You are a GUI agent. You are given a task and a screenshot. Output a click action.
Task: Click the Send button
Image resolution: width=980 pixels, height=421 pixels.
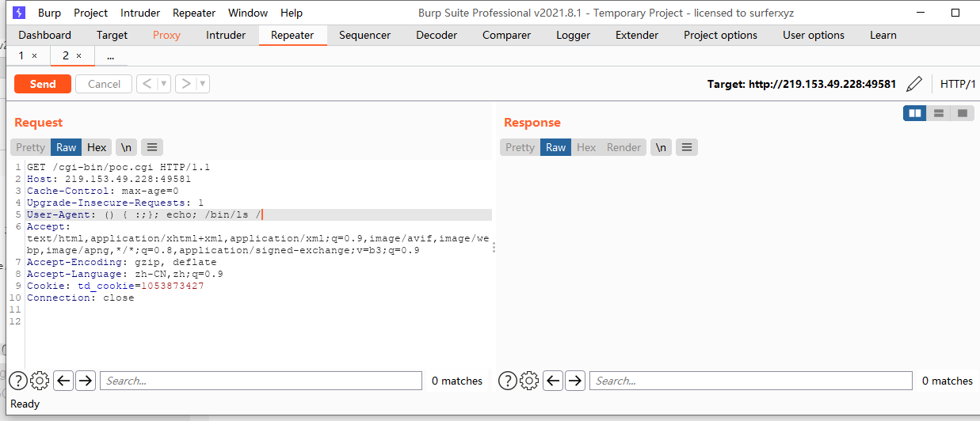43,84
